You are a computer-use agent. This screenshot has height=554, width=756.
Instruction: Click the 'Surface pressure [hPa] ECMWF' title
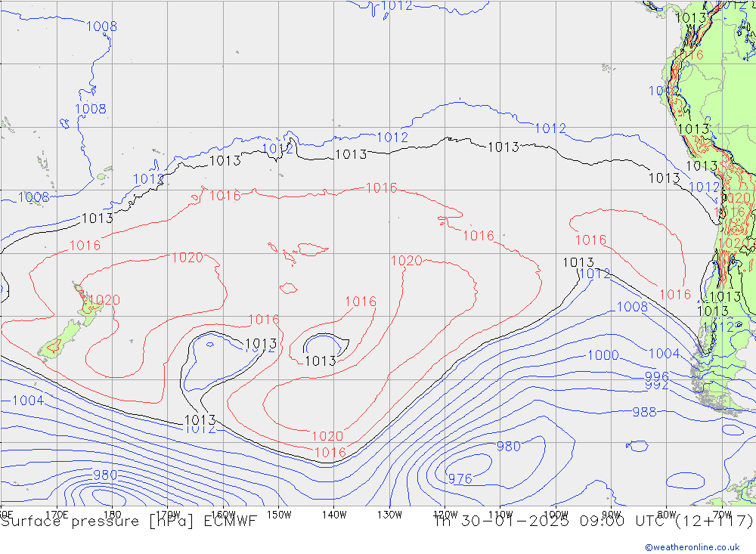point(129,522)
